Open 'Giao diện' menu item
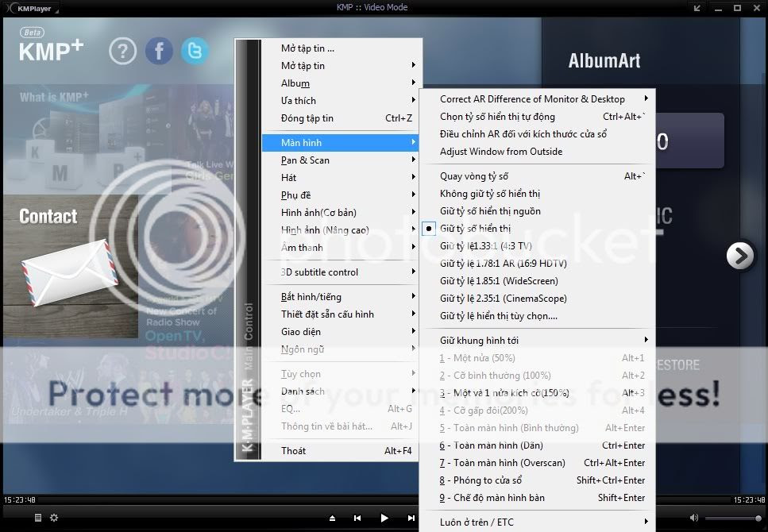The width and height of the screenshot is (768, 532). tap(341, 332)
